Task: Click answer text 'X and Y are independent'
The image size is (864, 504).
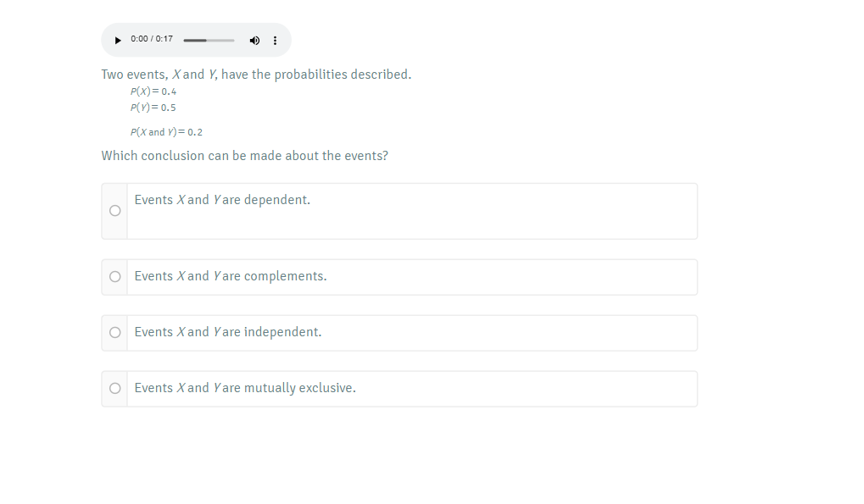Action: 227,332
